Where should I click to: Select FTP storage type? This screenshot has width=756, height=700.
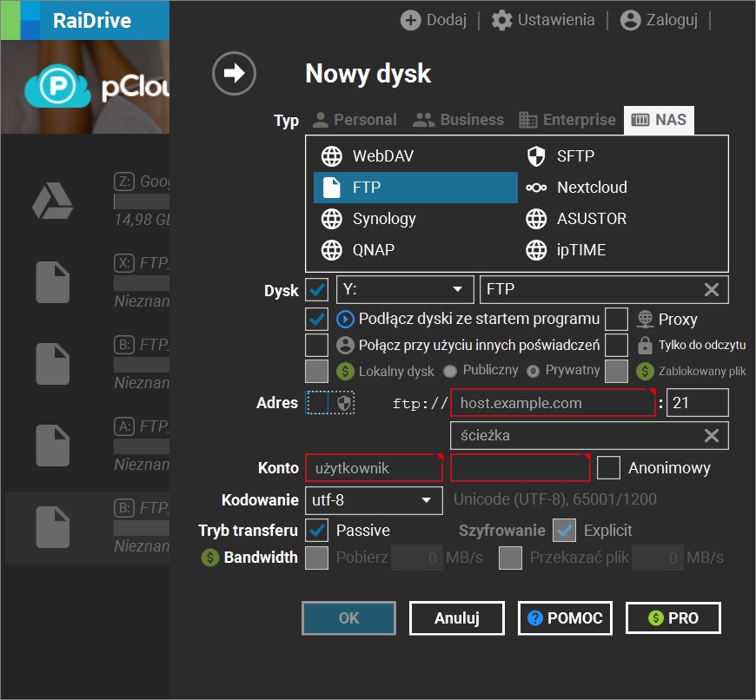[x=415, y=188]
